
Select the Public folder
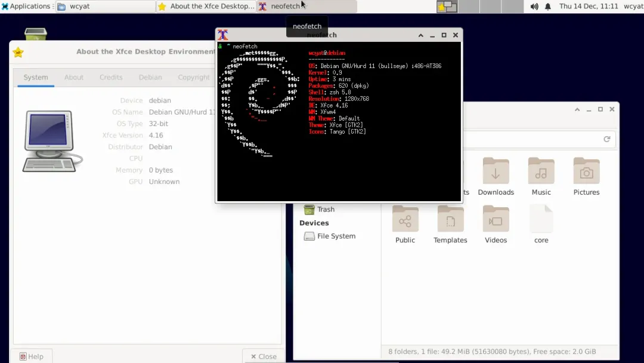(x=405, y=224)
